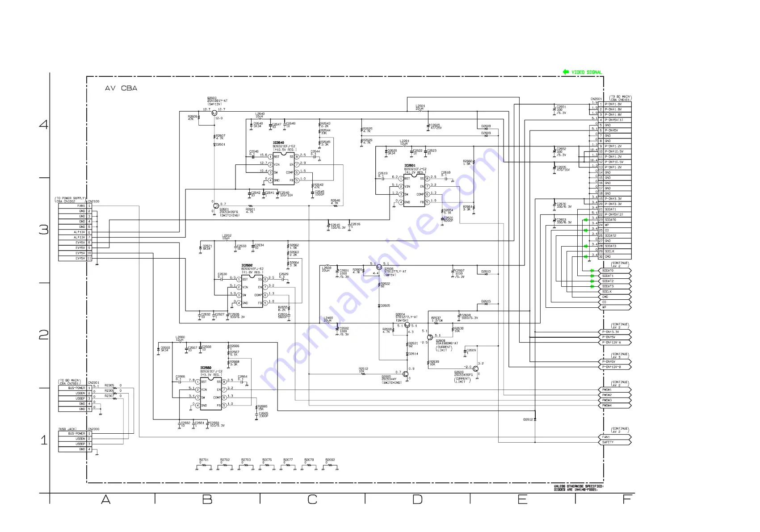Click the Q2608 current limit transistor symbol
The height and width of the screenshot is (532, 760).
(430, 337)
